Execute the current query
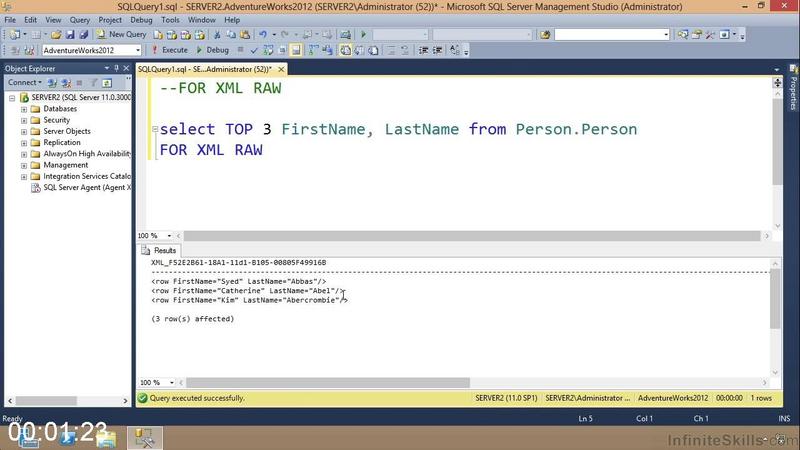This screenshot has height=450, width=800. [x=170, y=50]
